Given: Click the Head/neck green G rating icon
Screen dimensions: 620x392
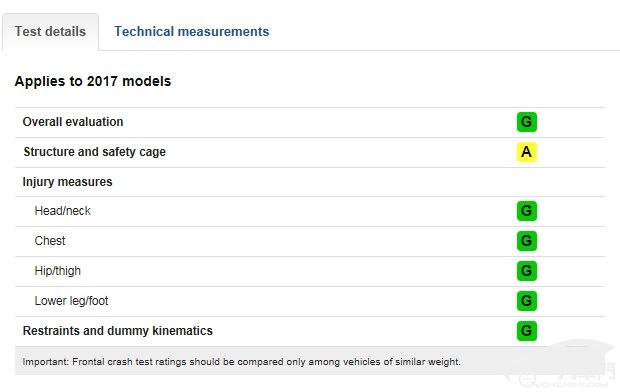Looking at the screenshot, I should click(x=527, y=211).
